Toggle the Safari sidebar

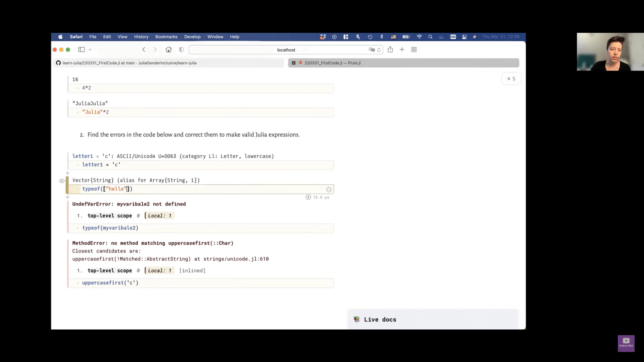coord(81,50)
